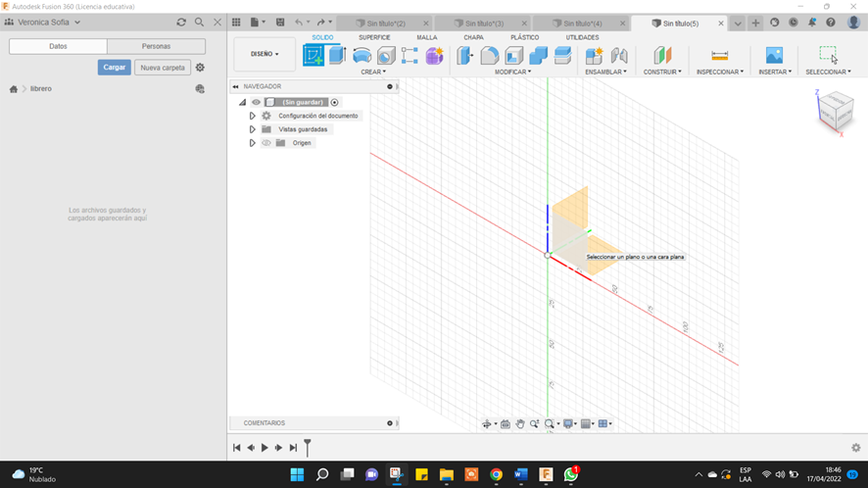This screenshot has height=488, width=868.
Task: Expand the Vistas guardadas node
Action: pyautogui.click(x=252, y=129)
